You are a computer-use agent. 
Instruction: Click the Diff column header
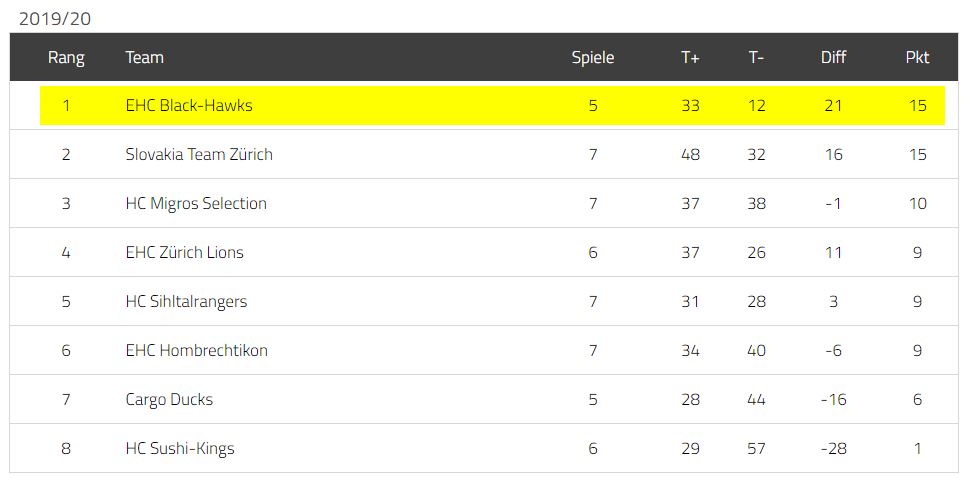(833, 58)
